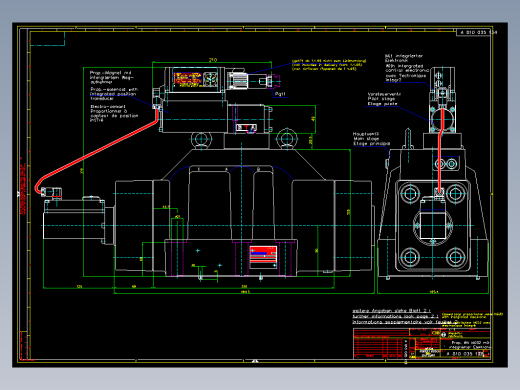Click the 'Etage pilote' label
520x390 pixels.
[x=382, y=104]
